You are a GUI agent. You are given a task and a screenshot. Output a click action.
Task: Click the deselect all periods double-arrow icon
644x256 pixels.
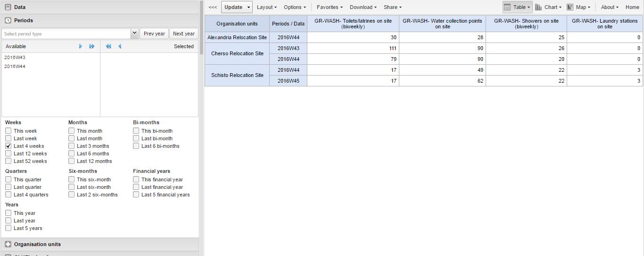pos(108,46)
